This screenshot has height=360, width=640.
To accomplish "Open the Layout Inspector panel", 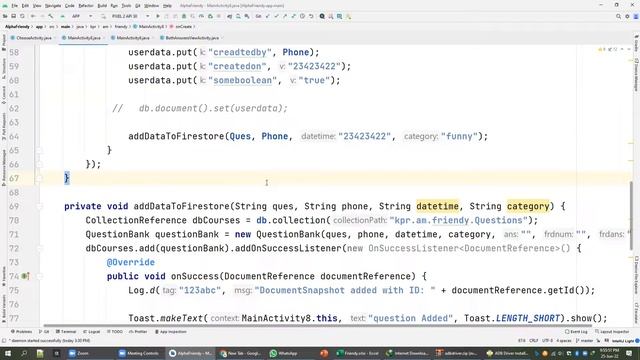I will click(612, 332).
